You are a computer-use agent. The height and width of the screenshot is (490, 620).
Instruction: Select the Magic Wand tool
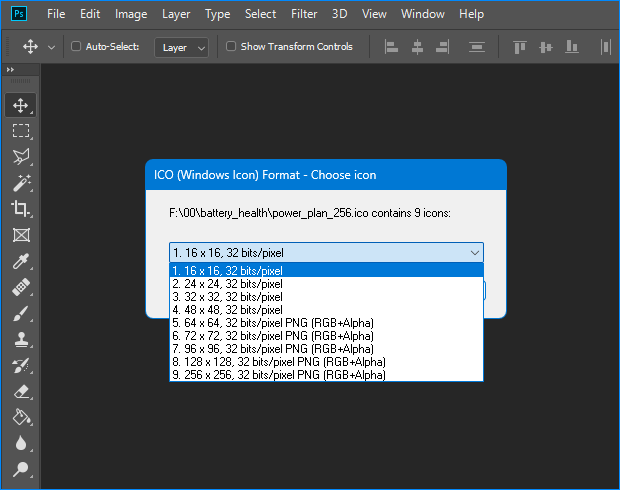pos(21,183)
